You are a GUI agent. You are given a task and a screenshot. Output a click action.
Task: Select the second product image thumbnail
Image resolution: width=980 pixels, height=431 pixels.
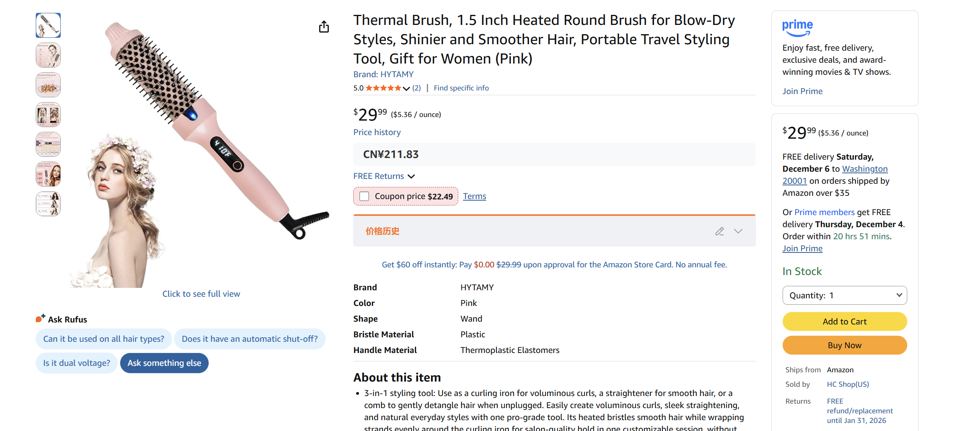click(x=48, y=55)
